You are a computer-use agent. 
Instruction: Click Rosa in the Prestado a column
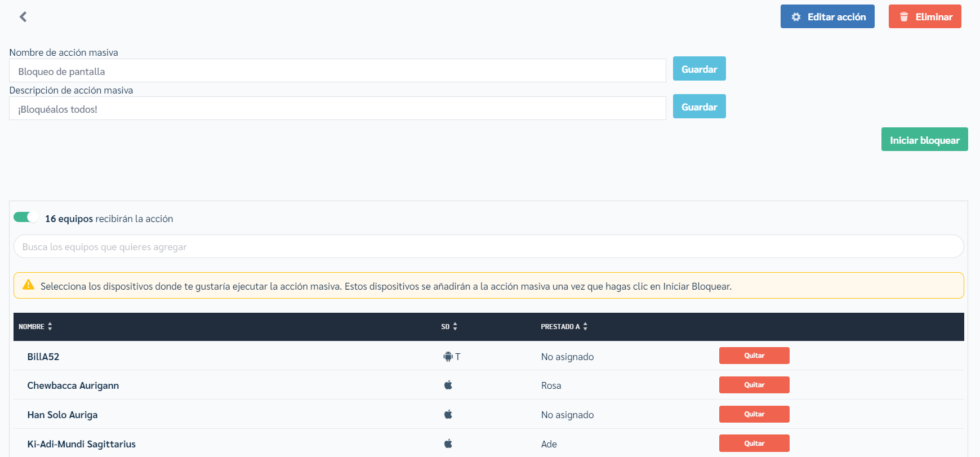click(x=551, y=385)
